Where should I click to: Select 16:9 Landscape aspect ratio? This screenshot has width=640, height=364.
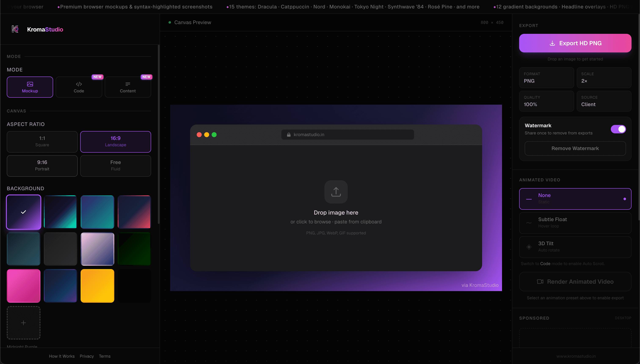click(x=116, y=142)
